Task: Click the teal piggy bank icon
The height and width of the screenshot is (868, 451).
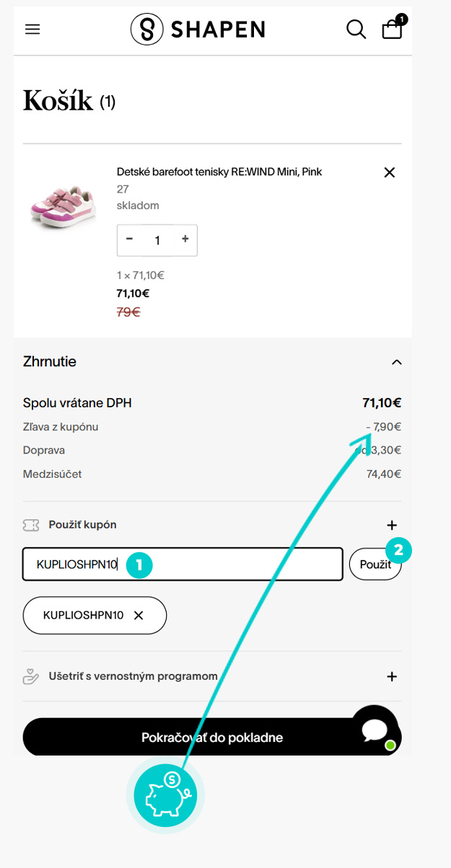Action: click(x=165, y=795)
